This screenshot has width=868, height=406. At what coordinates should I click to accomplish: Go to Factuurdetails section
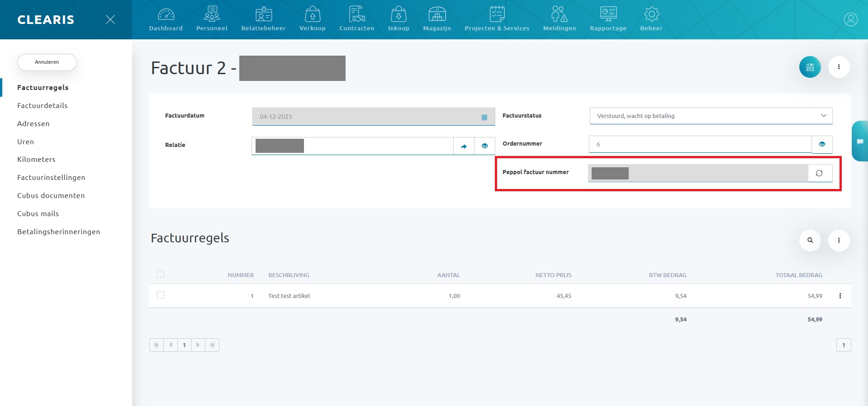click(x=43, y=105)
